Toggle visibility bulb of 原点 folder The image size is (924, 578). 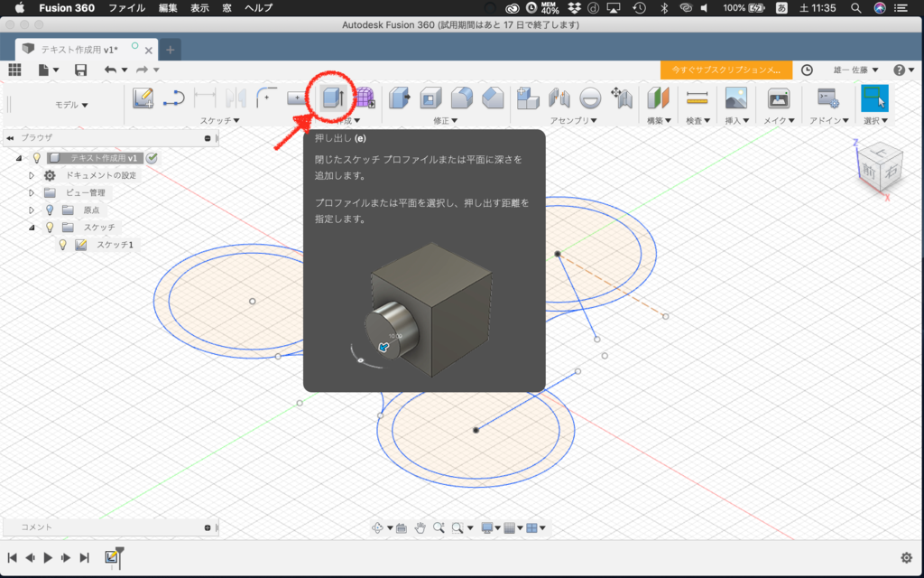pyautogui.click(x=51, y=210)
